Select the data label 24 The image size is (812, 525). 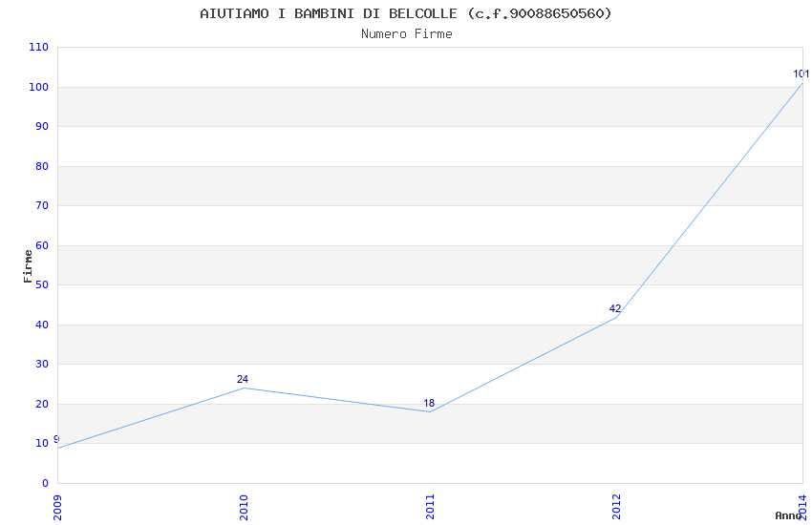coord(243,379)
